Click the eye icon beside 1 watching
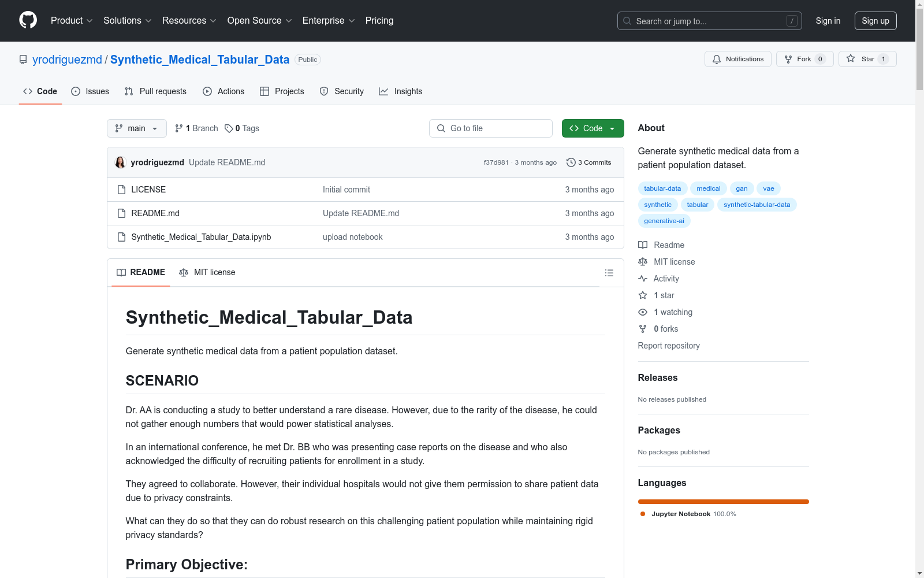Image resolution: width=924 pixels, height=578 pixels. 643,312
